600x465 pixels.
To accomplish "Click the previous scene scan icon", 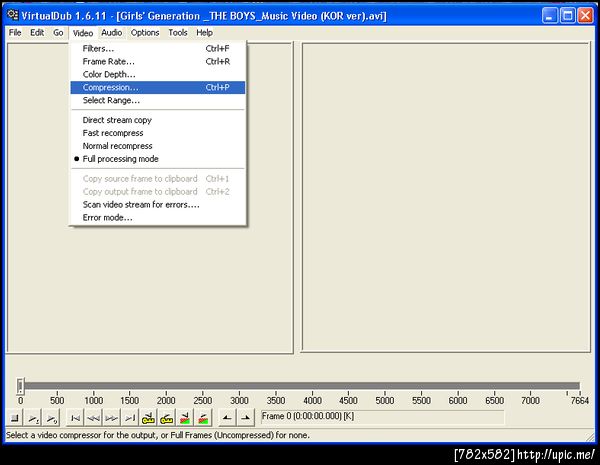I will coord(185,418).
